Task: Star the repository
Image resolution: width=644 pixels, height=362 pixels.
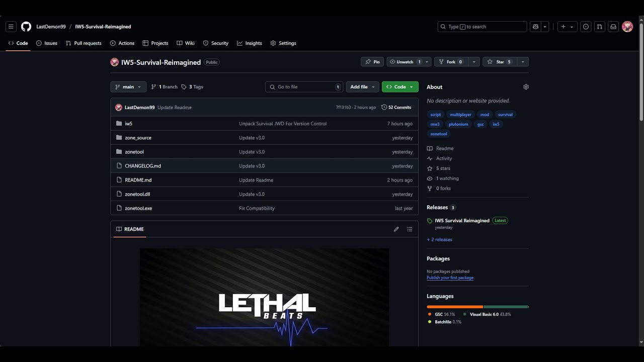Action: pos(499,62)
